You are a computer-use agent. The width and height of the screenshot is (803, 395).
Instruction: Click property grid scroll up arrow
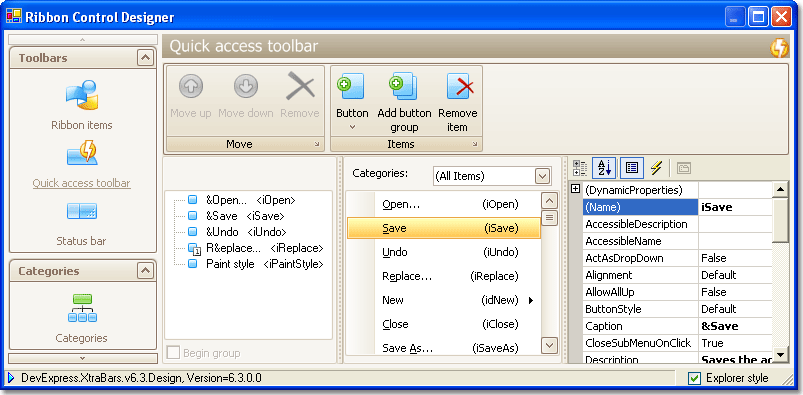780,190
